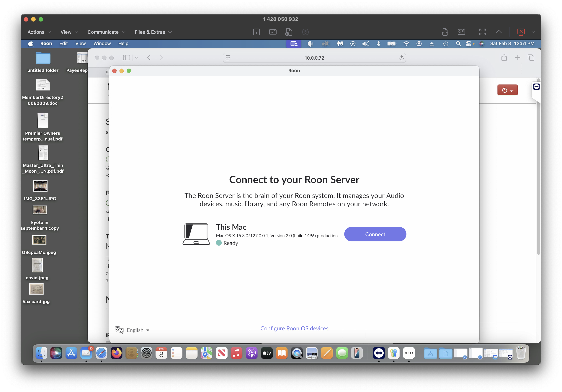
Task: Click the date and time in menu bar
Action: point(512,44)
